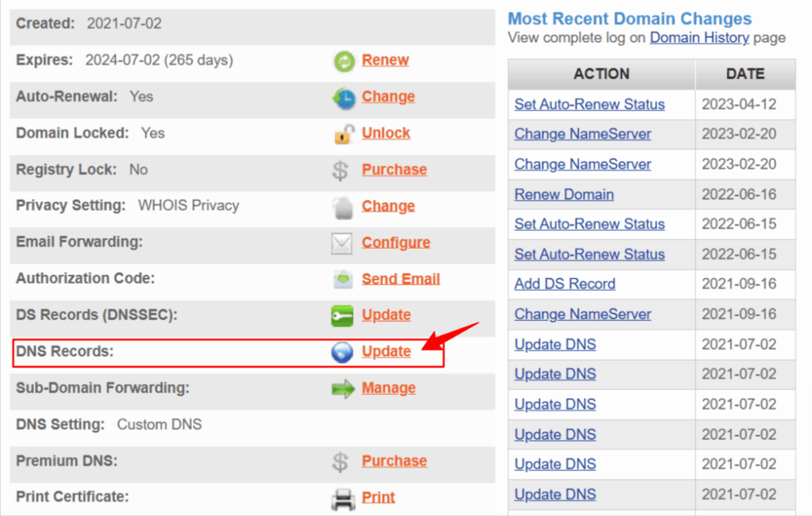The height and width of the screenshot is (516, 812).
Task: Click the Privacy Setting icon
Action: pos(342,207)
